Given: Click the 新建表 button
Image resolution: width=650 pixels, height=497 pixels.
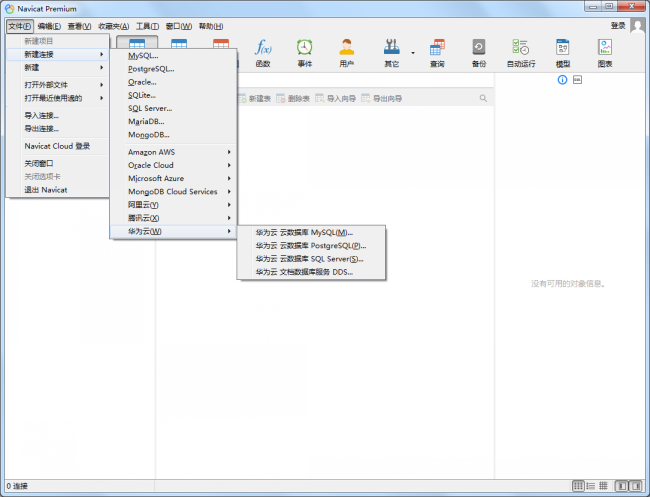Looking at the screenshot, I should click(255, 99).
